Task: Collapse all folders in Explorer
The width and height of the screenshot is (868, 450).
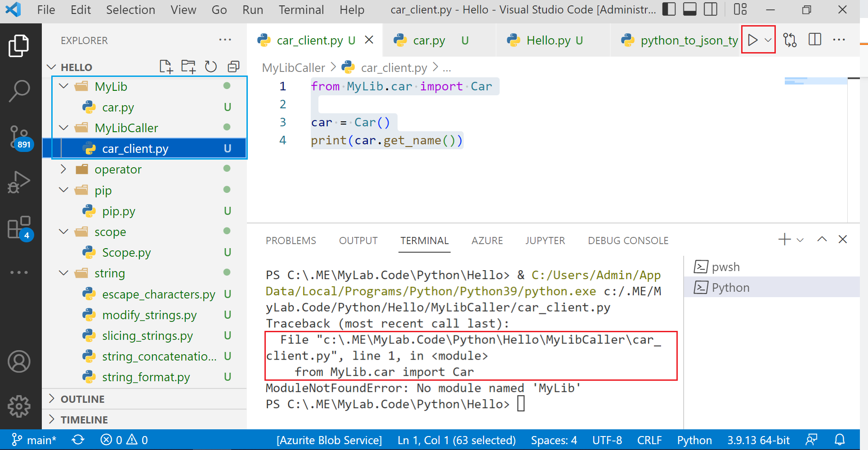Action: coord(233,67)
